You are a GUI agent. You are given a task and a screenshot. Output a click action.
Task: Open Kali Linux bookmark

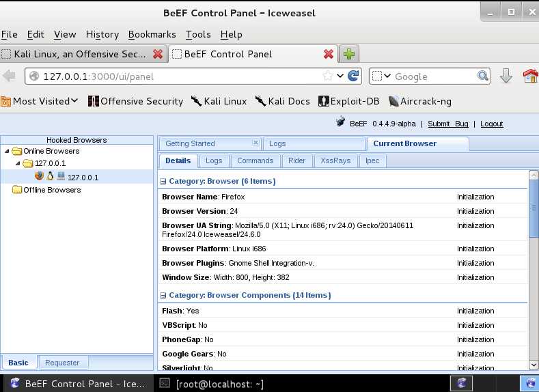click(219, 101)
